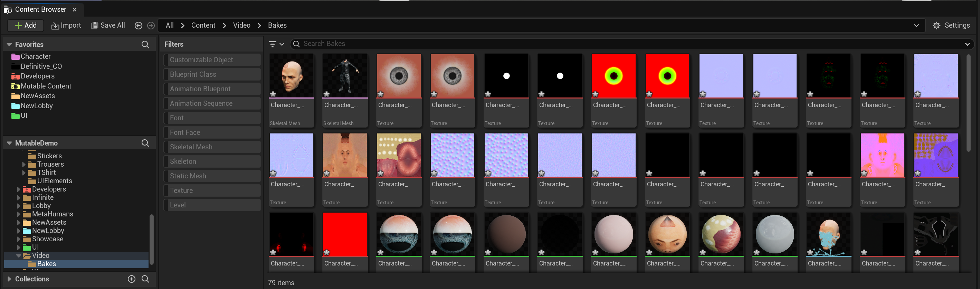Open saved searches dropdown arrow

tap(967, 44)
